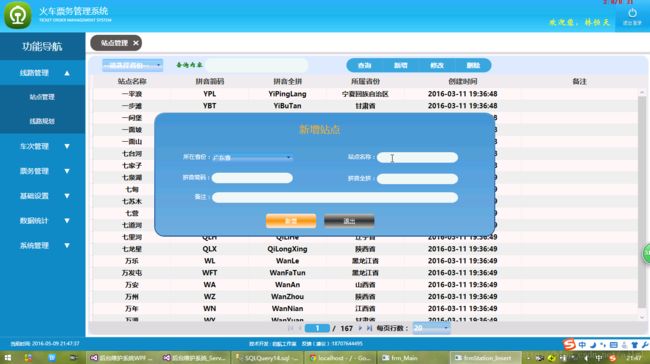Click the current page number field
This screenshot has width=650, height=364.
coord(317,328)
